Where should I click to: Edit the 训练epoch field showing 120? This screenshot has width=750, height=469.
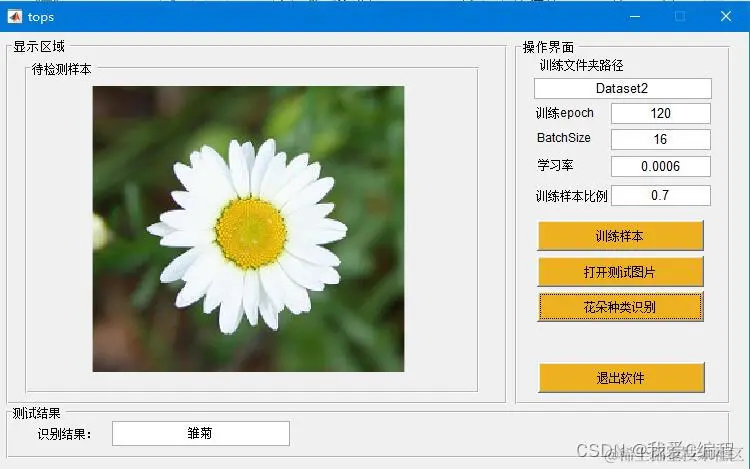tap(661, 113)
